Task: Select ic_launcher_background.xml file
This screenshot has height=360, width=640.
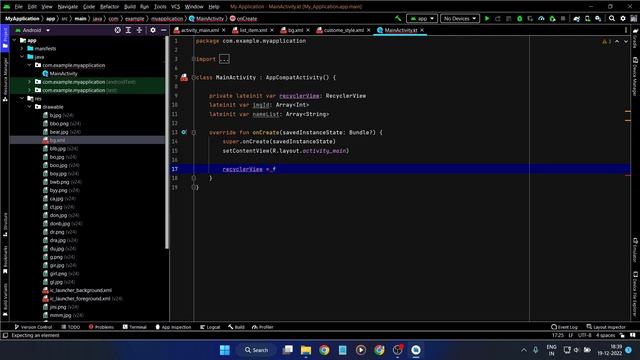Action: [77, 290]
